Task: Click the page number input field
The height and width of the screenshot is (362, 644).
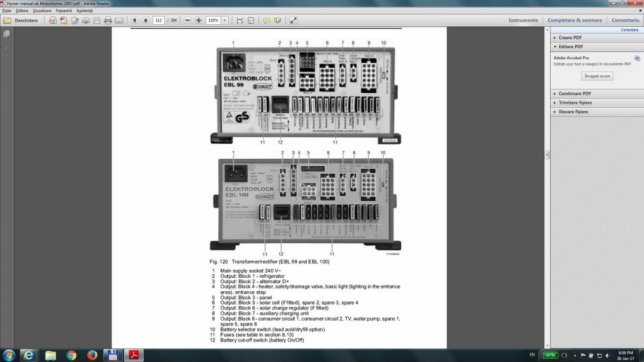Action: (x=158, y=20)
